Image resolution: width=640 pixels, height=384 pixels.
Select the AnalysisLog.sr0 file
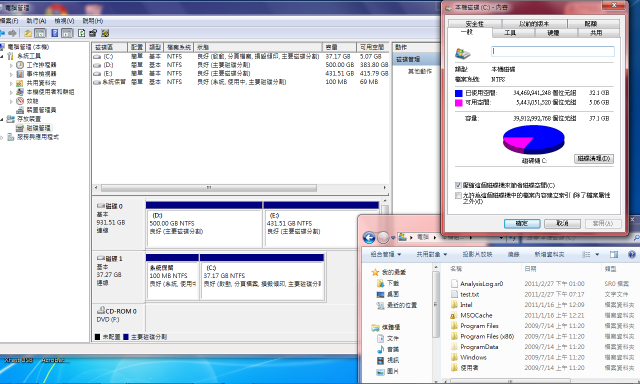482,284
